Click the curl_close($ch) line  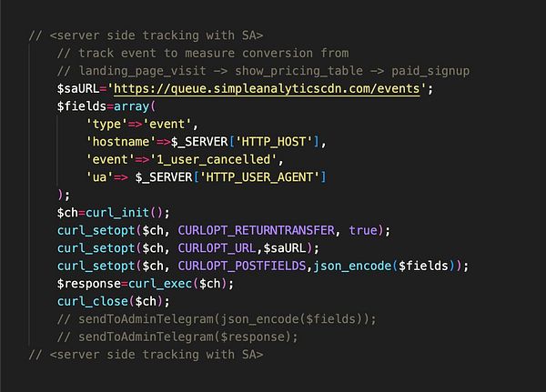tap(114, 301)
